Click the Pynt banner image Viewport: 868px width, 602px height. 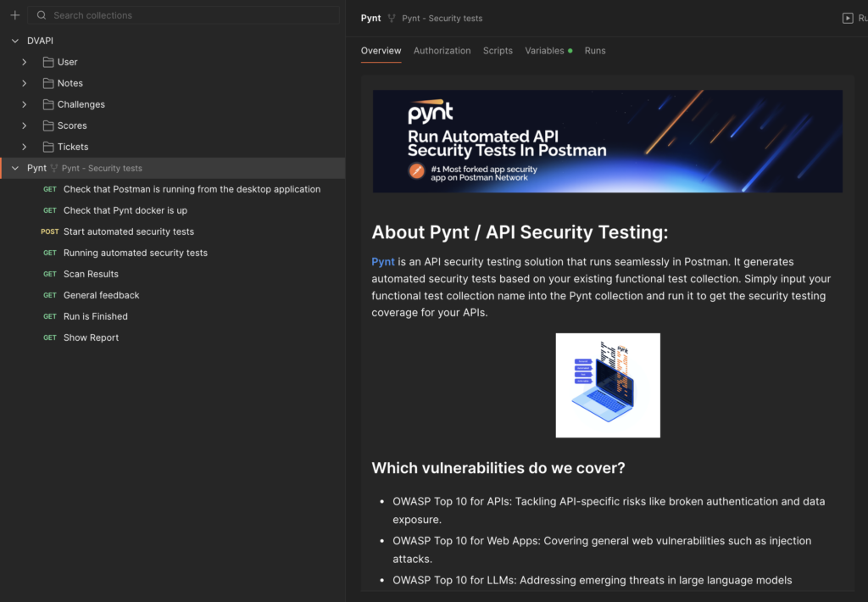pyautogui.click(x=607, y=141)
